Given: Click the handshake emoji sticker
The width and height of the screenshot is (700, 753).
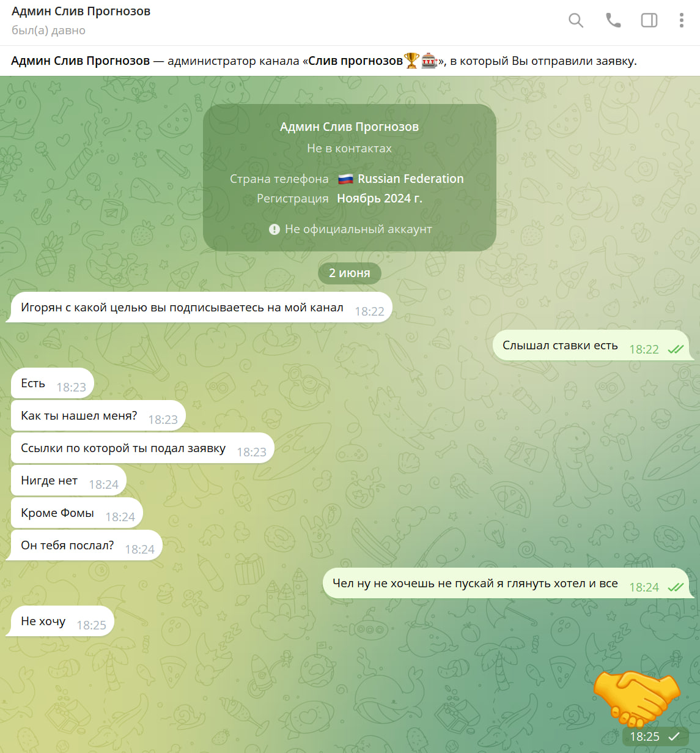Looking at the screenshot, I should 637,697.
